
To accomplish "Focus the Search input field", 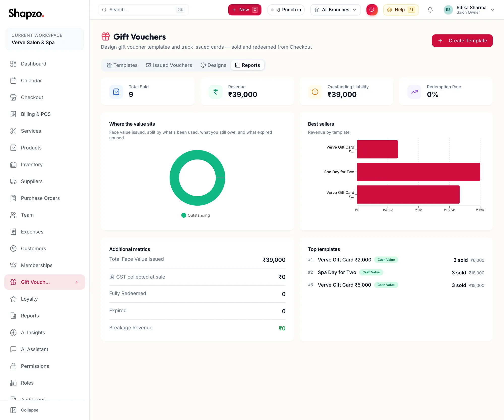I will click(x=143, y=10).
